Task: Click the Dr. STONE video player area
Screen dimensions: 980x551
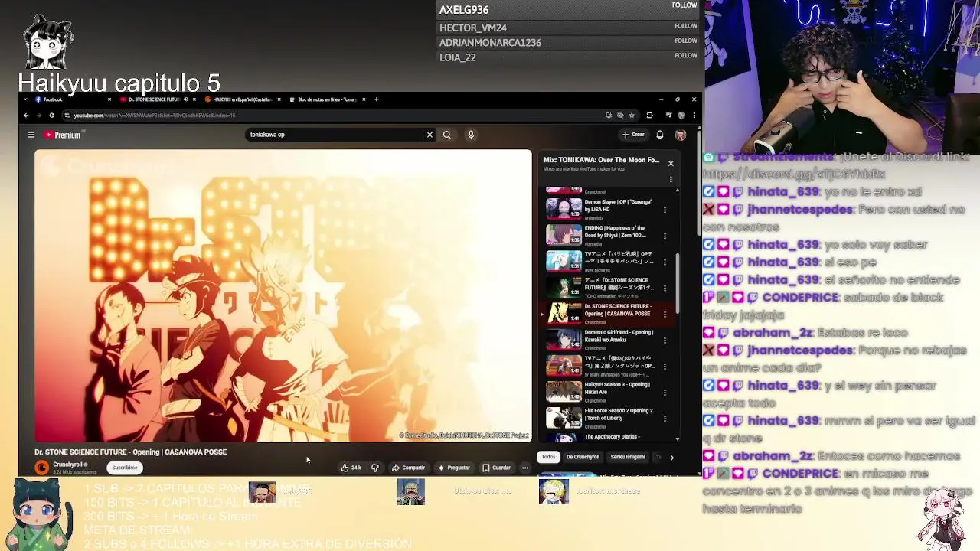Action: [x=283, y=296]
